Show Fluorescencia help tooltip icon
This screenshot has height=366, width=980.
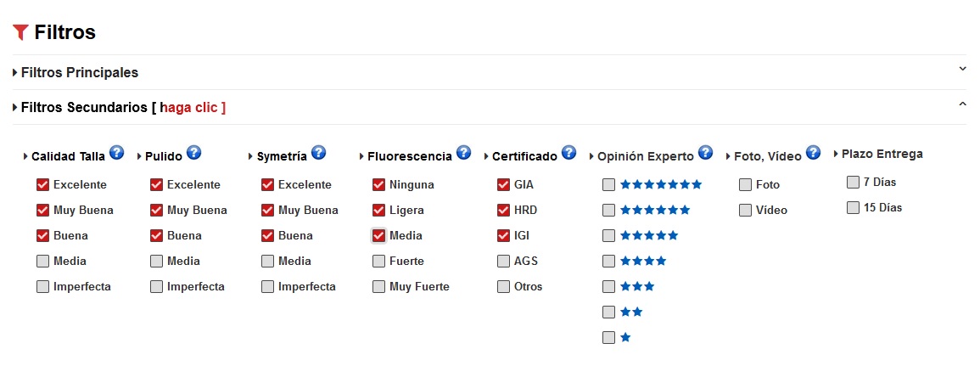(463, 153)
